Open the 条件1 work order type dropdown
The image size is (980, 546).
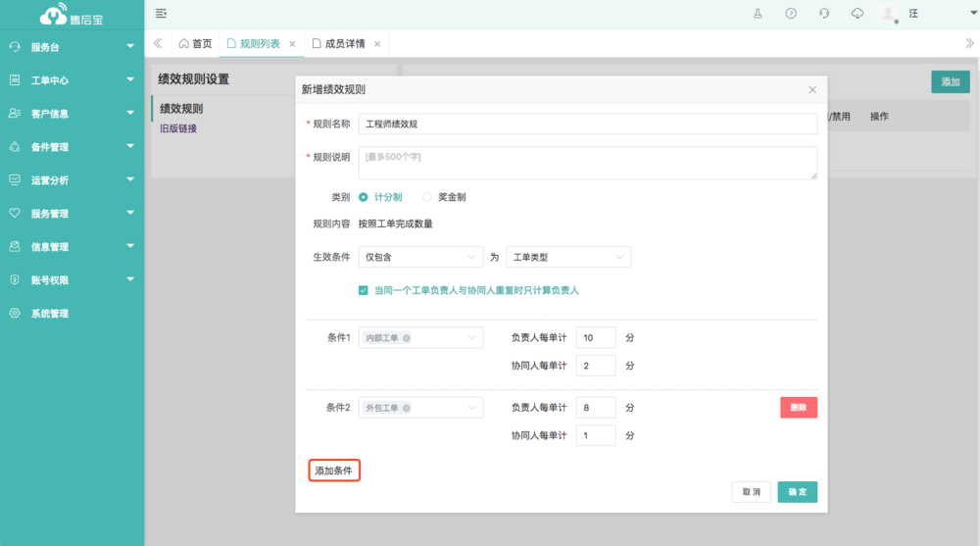[x=420, y=338]
